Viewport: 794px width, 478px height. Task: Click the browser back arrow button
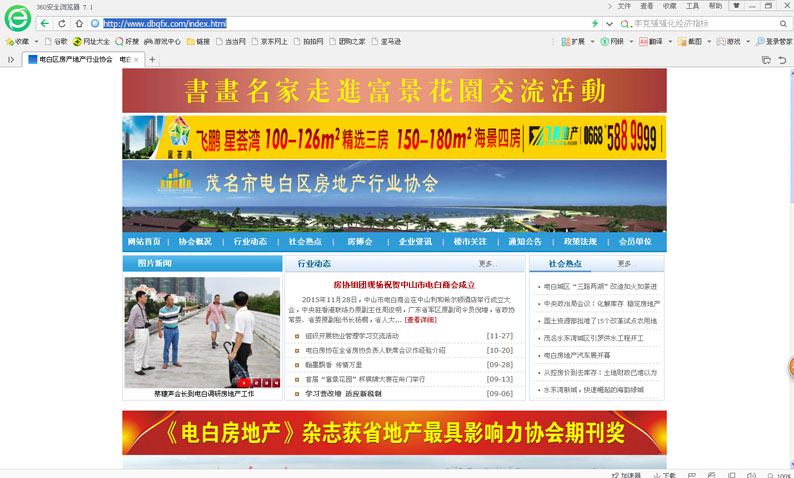45,23
